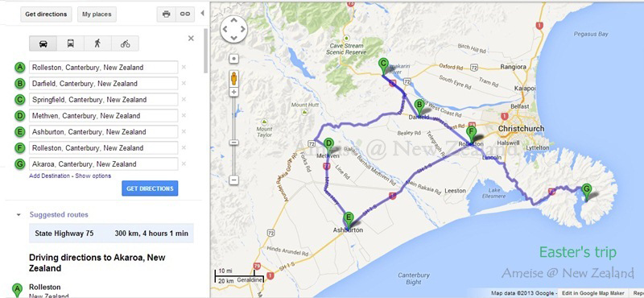Close the directions panel with the X
Screen dimensions: 644x298
point(191,38)
